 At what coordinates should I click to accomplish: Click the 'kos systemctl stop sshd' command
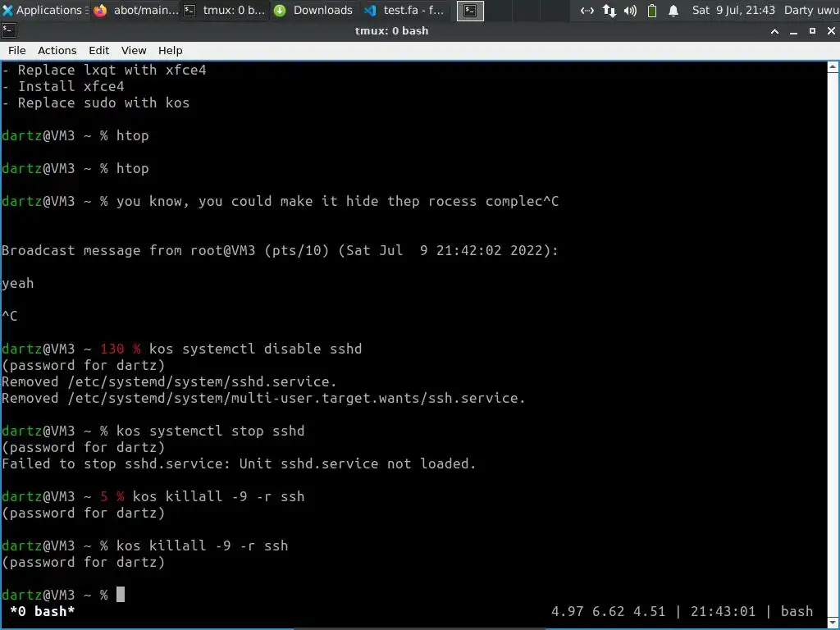[211, 431]
